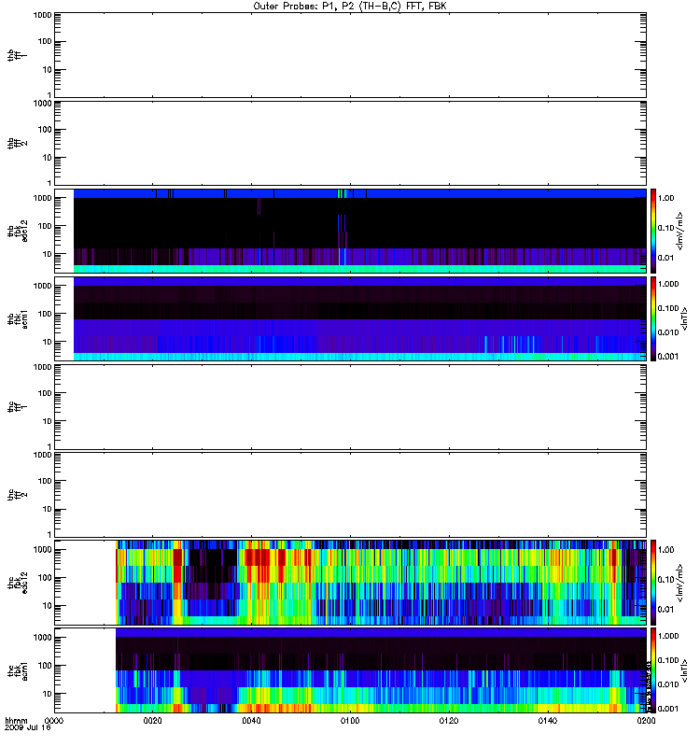Click the 'thc fff 1' y-axis label
Image resolution: width=700 pixels, height=747 pixels.
click(17, 407)
